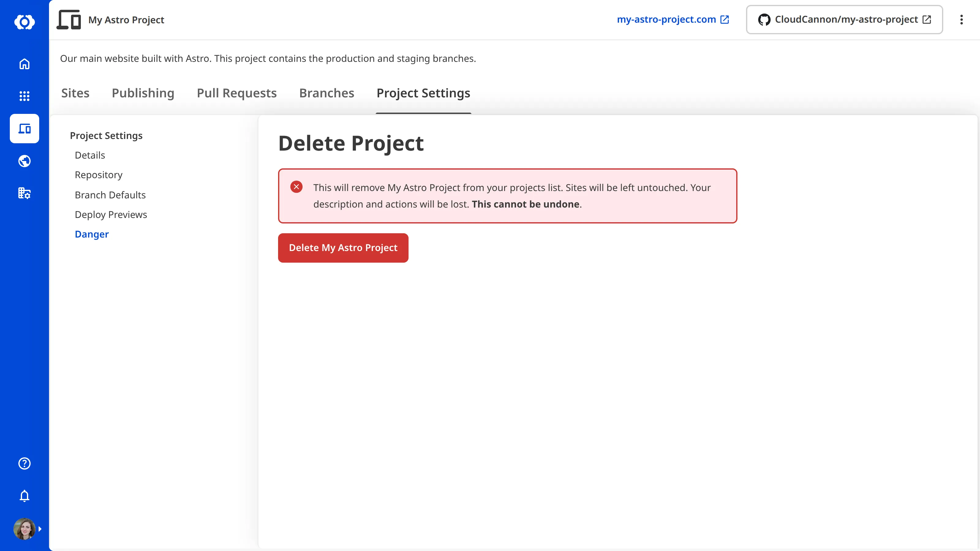The height and width of the screenshot is (551, 980).
Task: Click the user avatar photo
Action: [24, 529]
